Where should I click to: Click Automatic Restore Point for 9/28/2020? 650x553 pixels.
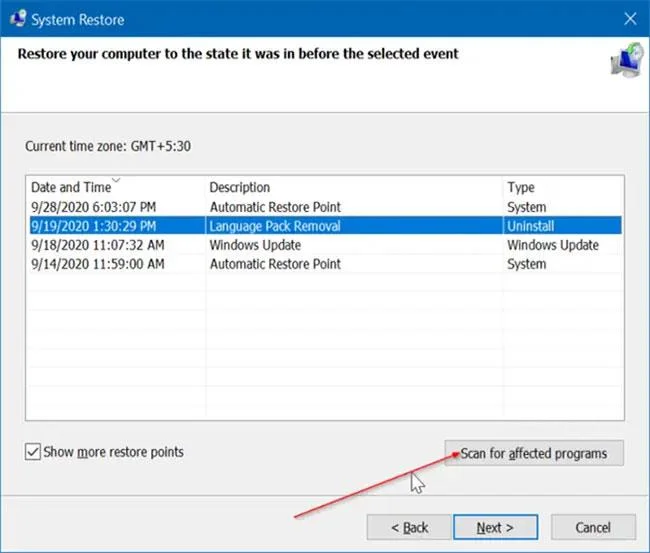pyautogui.click(x=275, y=207)
